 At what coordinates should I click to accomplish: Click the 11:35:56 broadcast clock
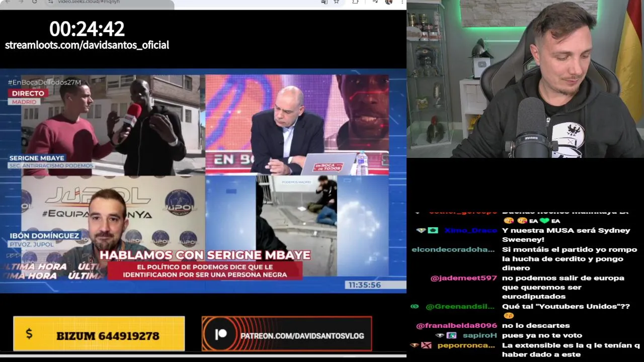[365, 285]
